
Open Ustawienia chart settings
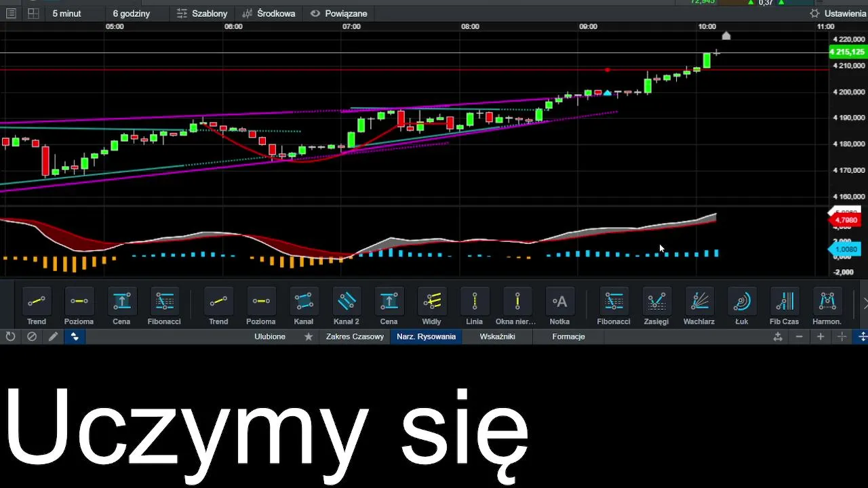click(x=837, y=14)
